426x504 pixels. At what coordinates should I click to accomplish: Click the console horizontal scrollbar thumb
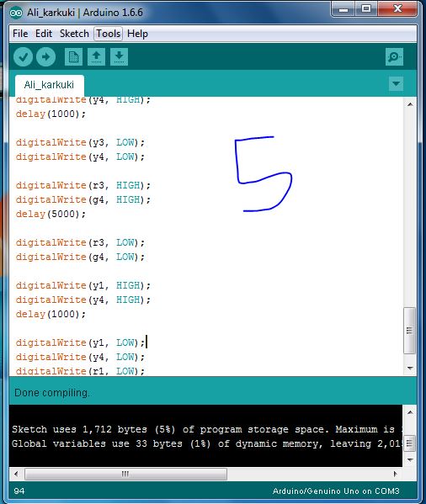[125, 474]
